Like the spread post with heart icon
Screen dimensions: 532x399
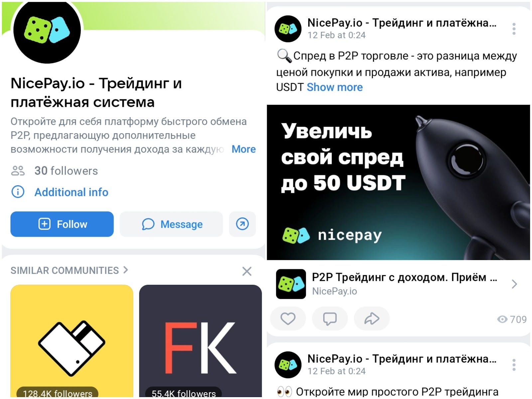(288, 319)
